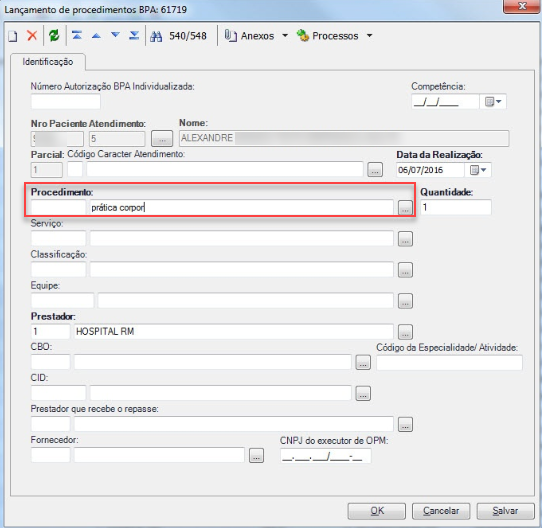
Task: Open the CBO lookup button
Action: (363, 362)
